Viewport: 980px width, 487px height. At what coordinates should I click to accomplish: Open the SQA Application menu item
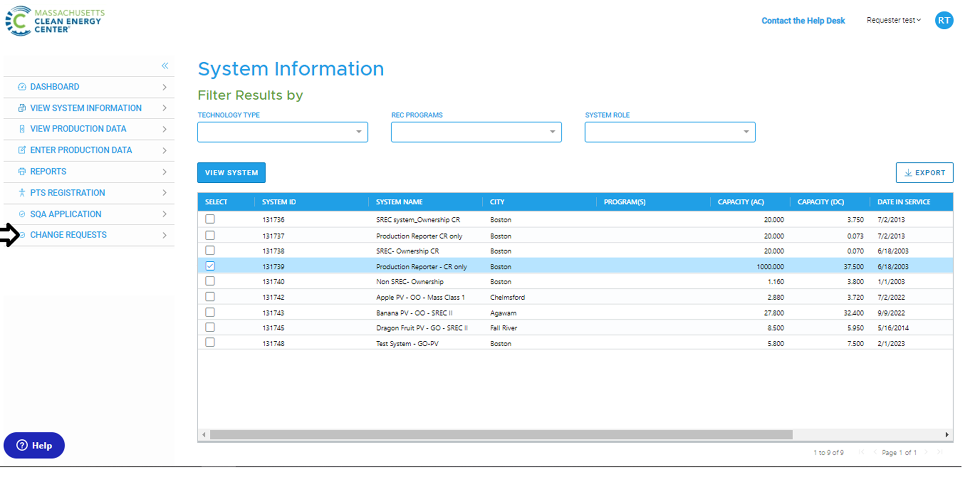[x=66, y=214]
